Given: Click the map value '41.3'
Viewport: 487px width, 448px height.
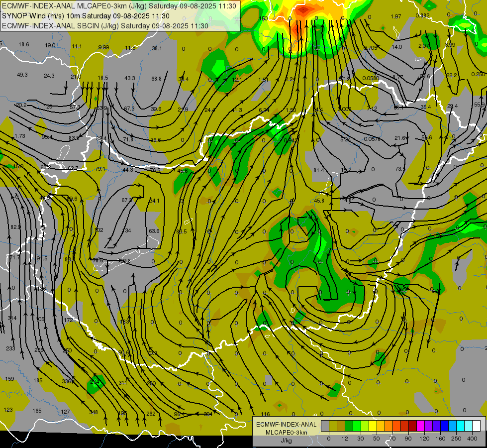Looking at the screenshot, I should pyautogui.click(x=237, y=110).
